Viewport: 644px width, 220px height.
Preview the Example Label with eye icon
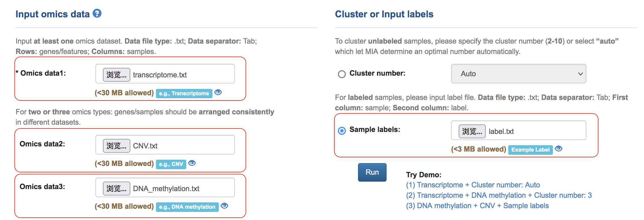558,149
